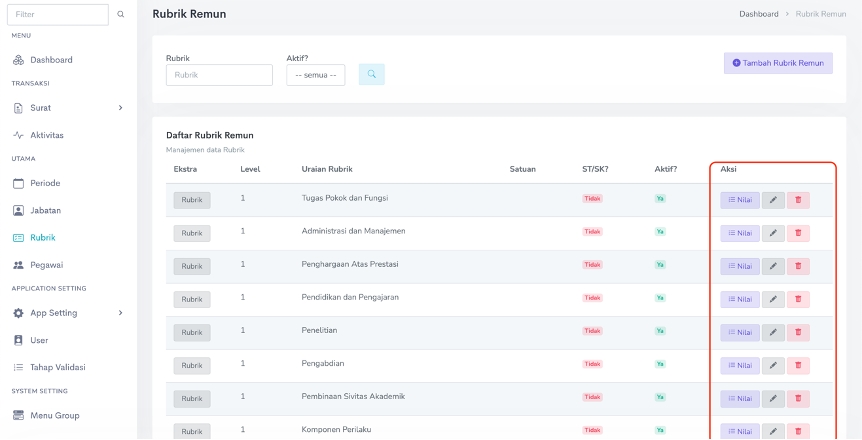Edit Pendidikan dan Pengajaran rubric
Screen dimensions: 862x440
click(x=773, y=299)
